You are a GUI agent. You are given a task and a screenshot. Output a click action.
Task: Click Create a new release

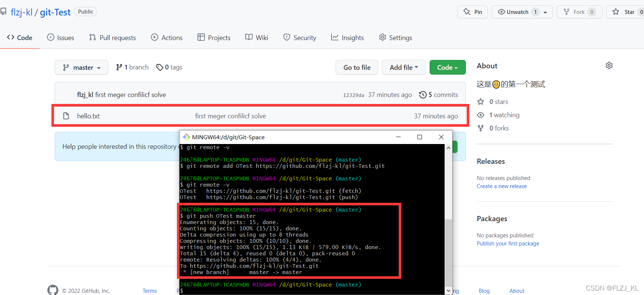(x=502, y=186)
